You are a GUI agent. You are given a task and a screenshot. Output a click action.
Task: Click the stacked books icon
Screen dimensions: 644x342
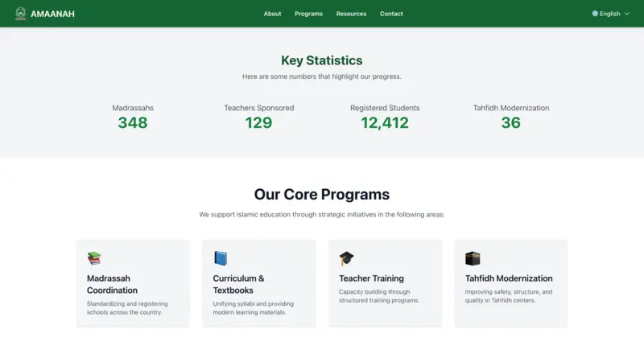(x=94, y=258)
